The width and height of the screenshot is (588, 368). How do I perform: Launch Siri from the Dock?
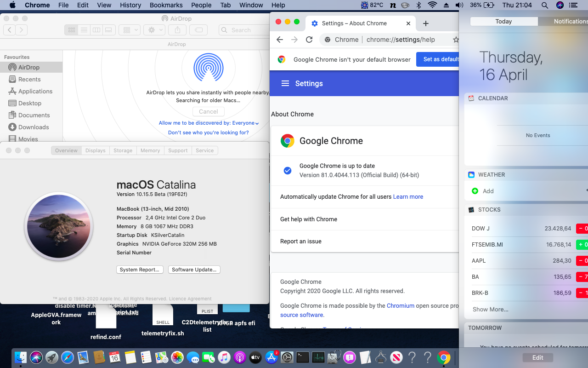(x=36, y=357)
